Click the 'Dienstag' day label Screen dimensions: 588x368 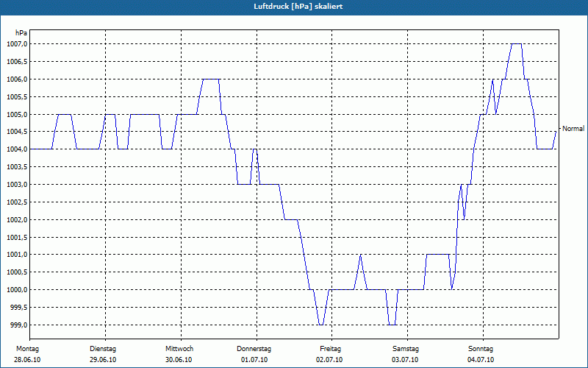(103, 349)
